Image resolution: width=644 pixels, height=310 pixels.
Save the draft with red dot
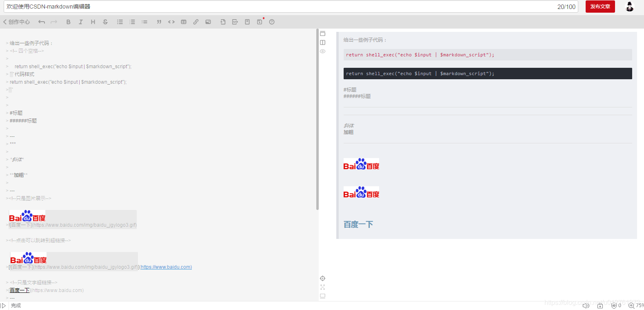260,22
